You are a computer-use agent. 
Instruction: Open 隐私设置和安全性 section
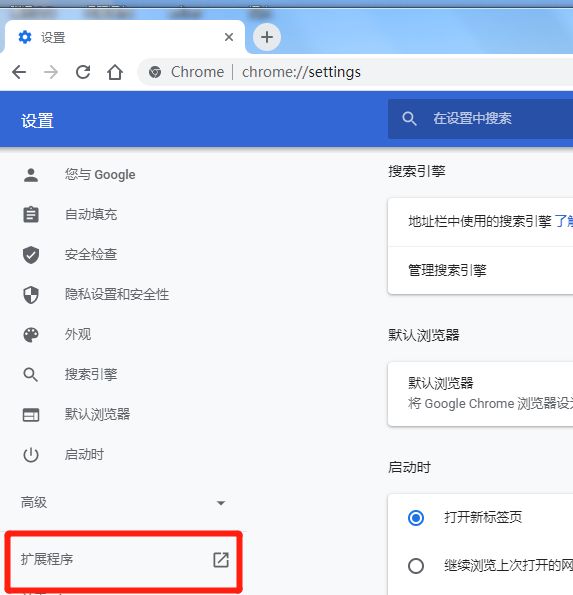117,294
